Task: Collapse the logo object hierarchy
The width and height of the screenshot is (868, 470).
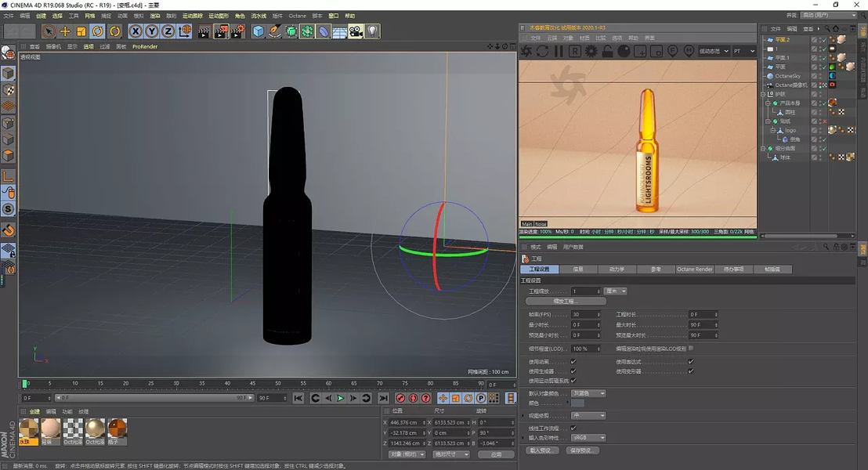Action: pos(772,130)
